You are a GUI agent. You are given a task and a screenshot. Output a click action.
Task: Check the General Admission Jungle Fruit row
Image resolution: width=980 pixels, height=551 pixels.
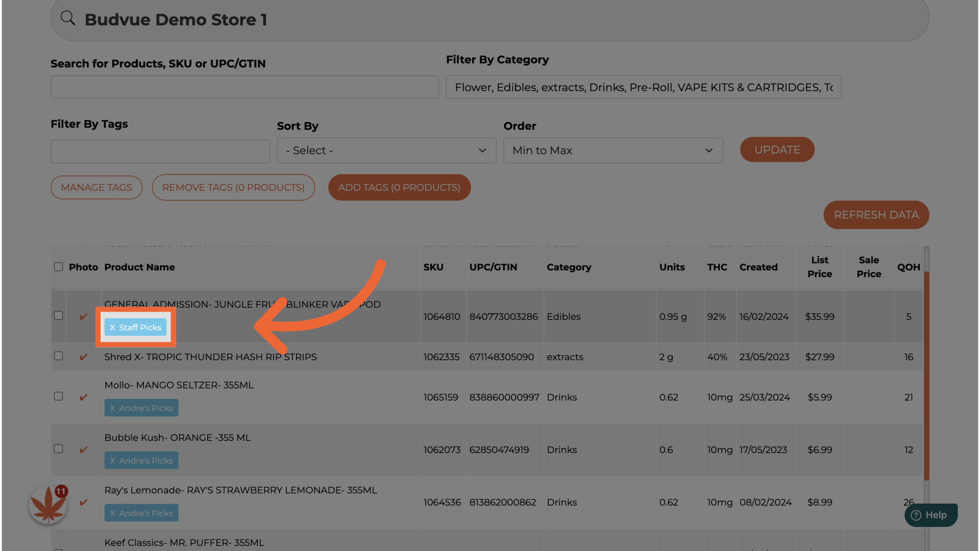click(59, 316)
